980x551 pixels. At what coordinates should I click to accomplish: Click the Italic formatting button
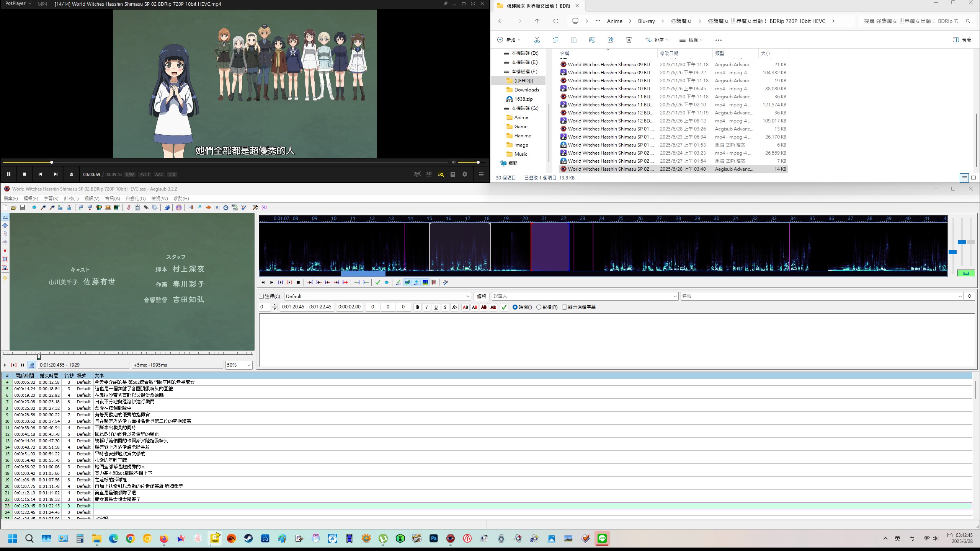pos(427,307)
